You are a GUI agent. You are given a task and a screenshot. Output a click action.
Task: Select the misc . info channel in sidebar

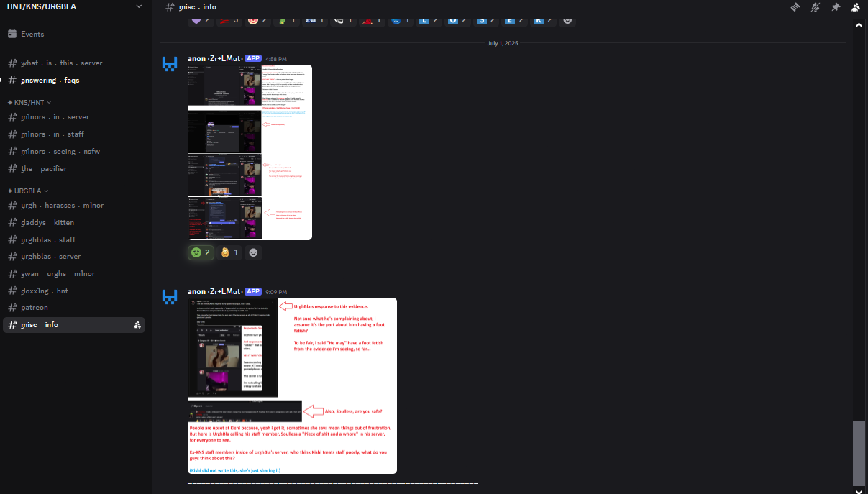pyautogui.click(x=74, y=325)
